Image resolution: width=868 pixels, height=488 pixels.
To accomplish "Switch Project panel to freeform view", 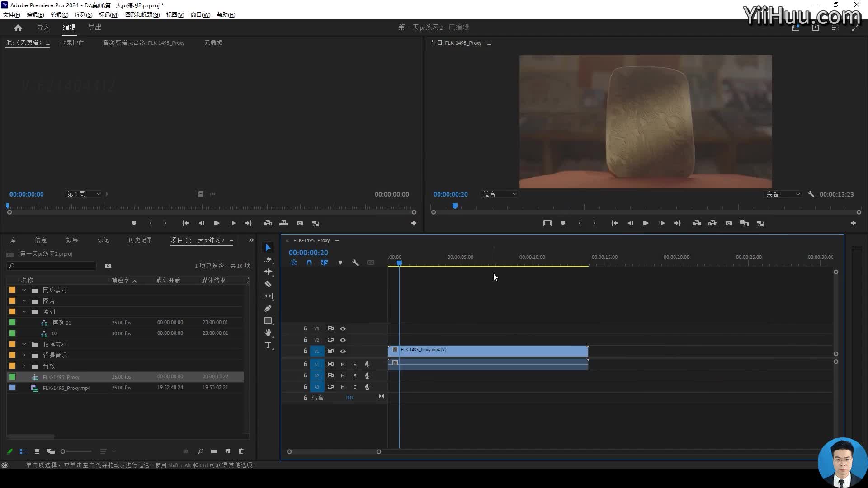I will coord(51,451).
